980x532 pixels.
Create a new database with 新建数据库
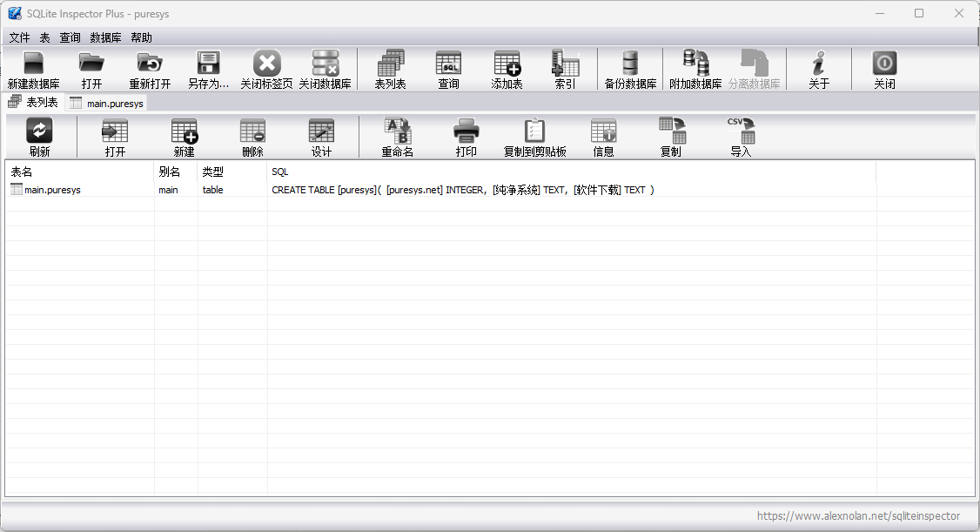point(32,68)
